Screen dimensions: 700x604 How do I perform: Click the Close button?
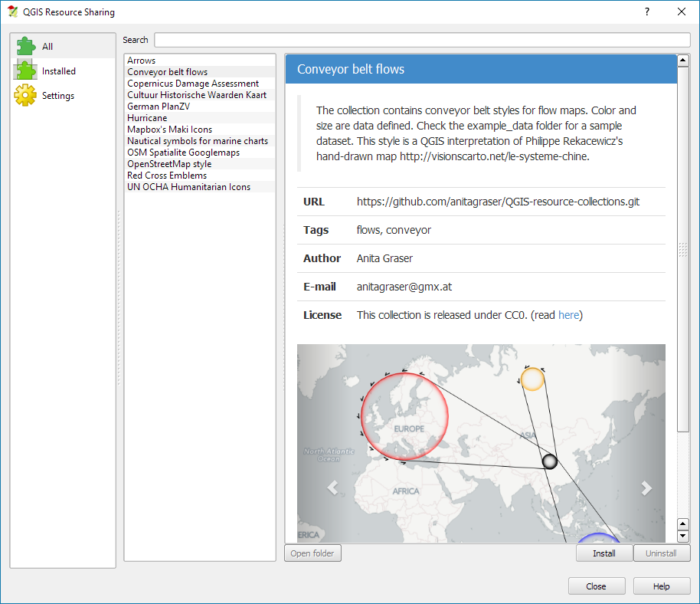pyautogui.click(x=596, y=586)
